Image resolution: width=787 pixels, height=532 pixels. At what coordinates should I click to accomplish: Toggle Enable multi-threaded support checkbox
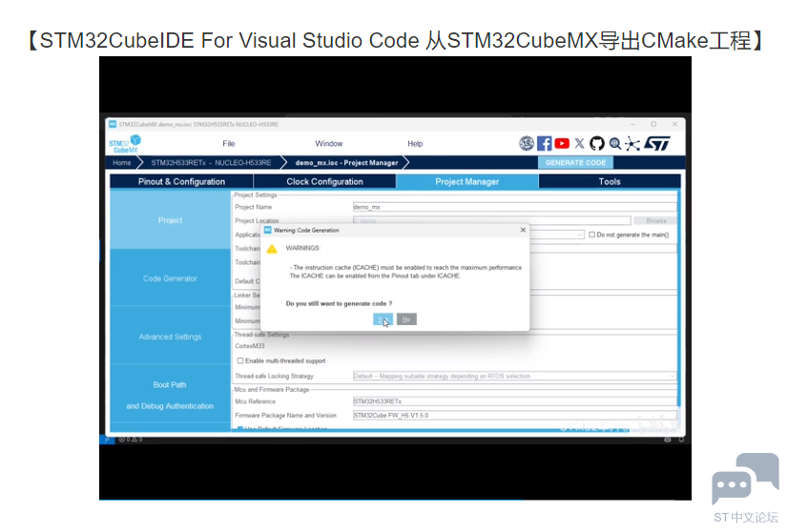pos(239,361)
